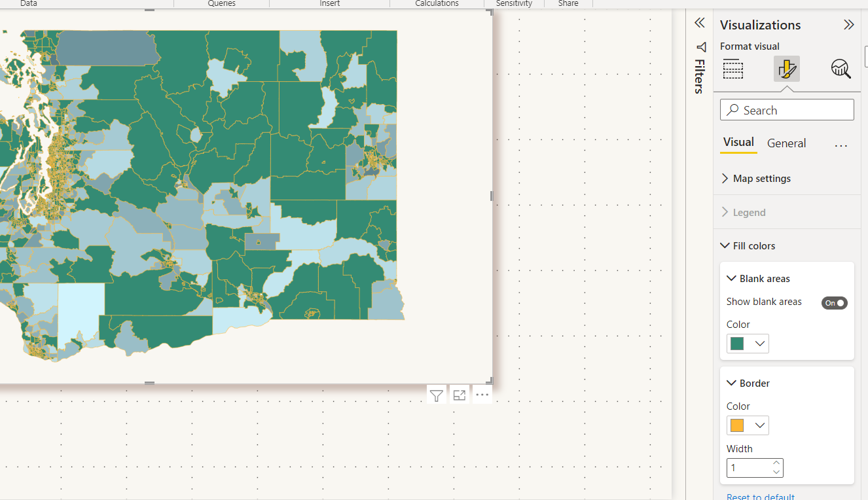This screenshot has width=868, height=500.
Task: Open the Filters pane speaker-shaped icon
Action: point(701,47)
